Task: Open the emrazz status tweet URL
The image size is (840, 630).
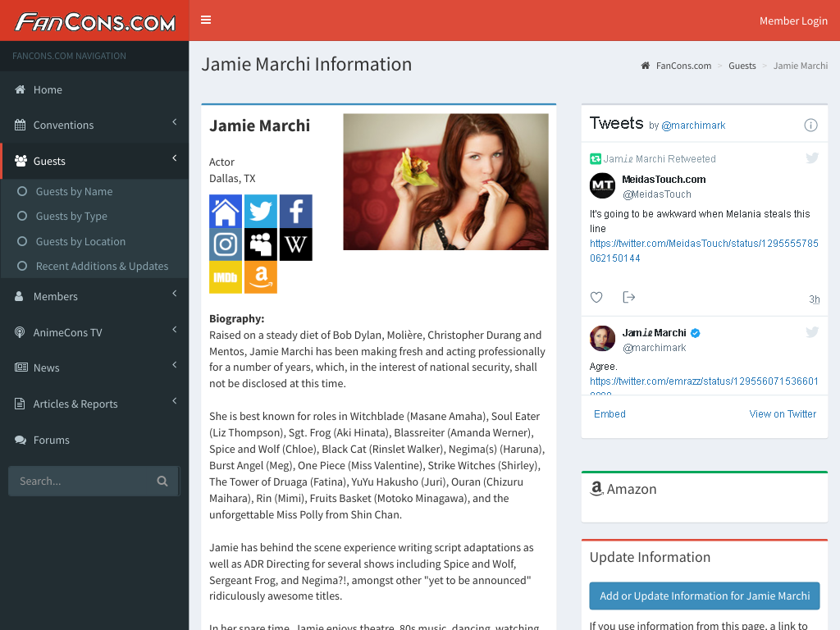Action: pos(704,381)
